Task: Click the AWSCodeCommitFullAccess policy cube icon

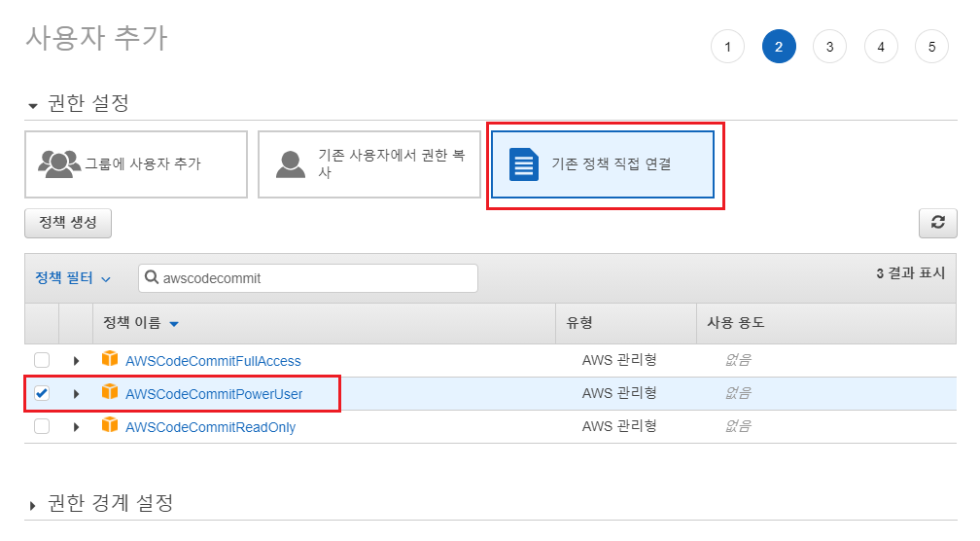Action: [x=110, y=358]
